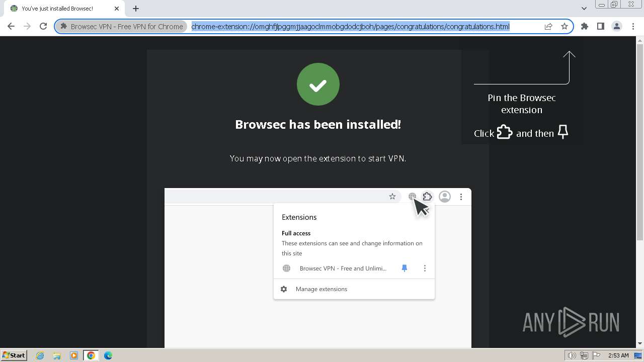Click the system clock showing 2:53 AM
The width and height of the screenshot is (644, 362).
618,355
